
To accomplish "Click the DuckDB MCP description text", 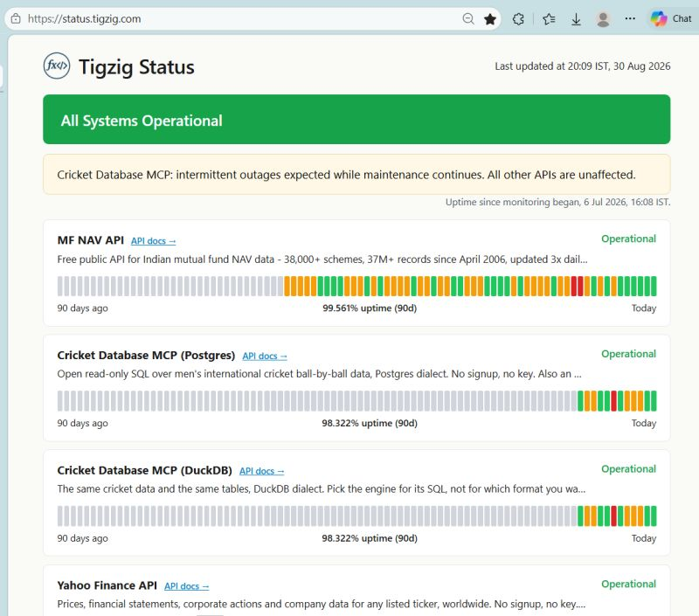I will click(x=322, y=489).
